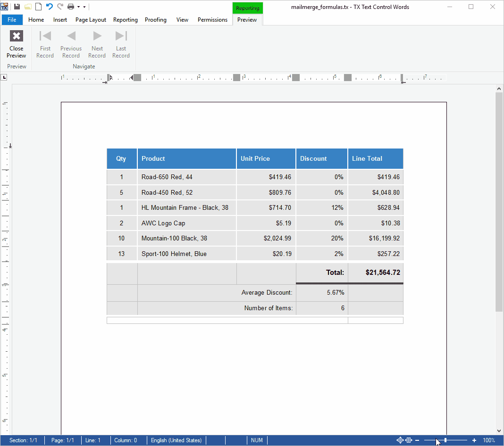Screen dimensions: 504x446
Task: Expand the quick access toolbar customization arrow
Action: (84, 8)
